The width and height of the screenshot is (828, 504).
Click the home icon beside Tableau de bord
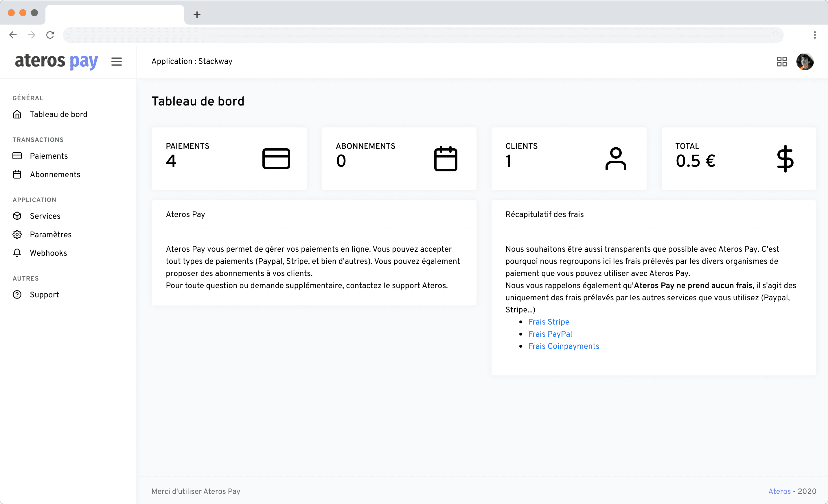coord(17,114)
